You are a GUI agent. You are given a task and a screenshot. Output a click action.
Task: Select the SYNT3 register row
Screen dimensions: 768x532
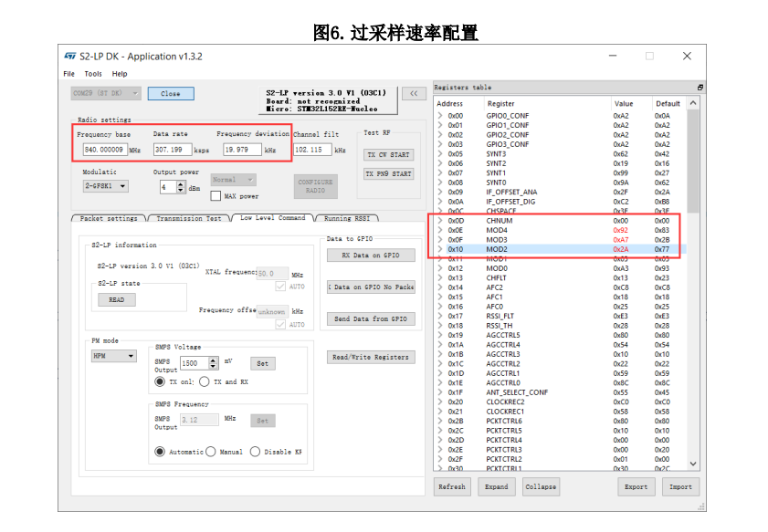561,153
